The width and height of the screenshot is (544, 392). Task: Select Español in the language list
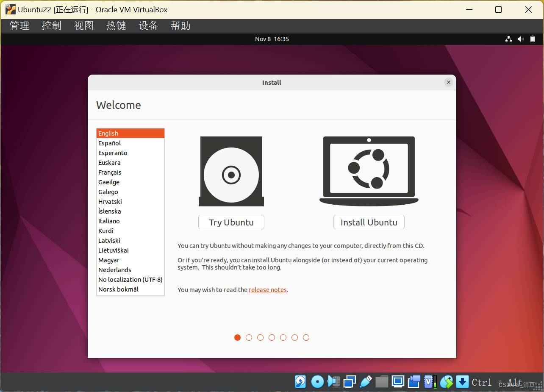(130, 143)
